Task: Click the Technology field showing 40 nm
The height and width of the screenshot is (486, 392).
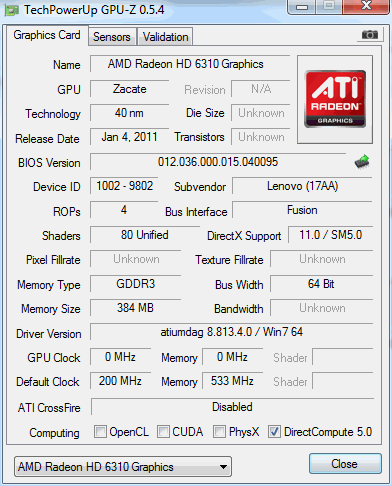Action: [x=129, y=113]
